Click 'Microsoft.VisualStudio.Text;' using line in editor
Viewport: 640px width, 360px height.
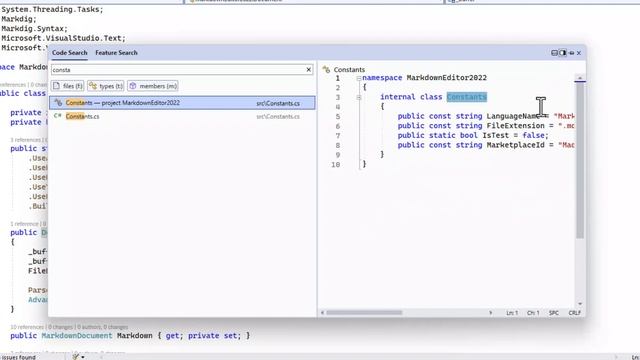pos(63,38)
